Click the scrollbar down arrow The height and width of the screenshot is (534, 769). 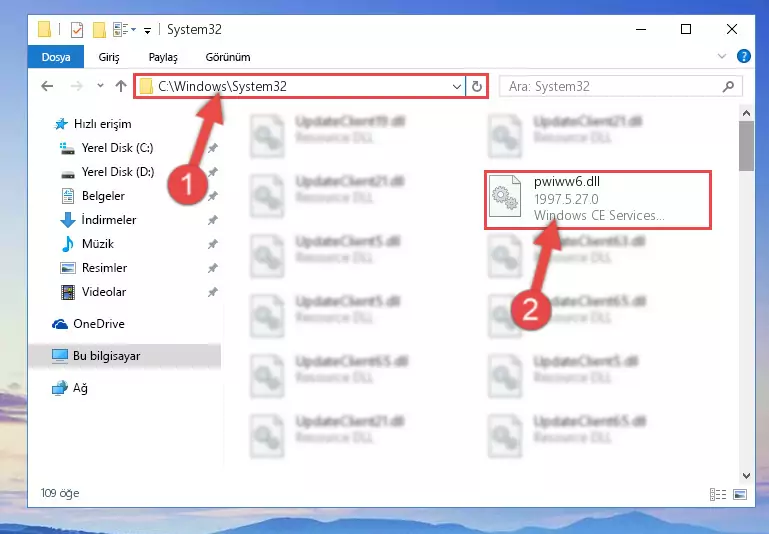pos(746,475)
